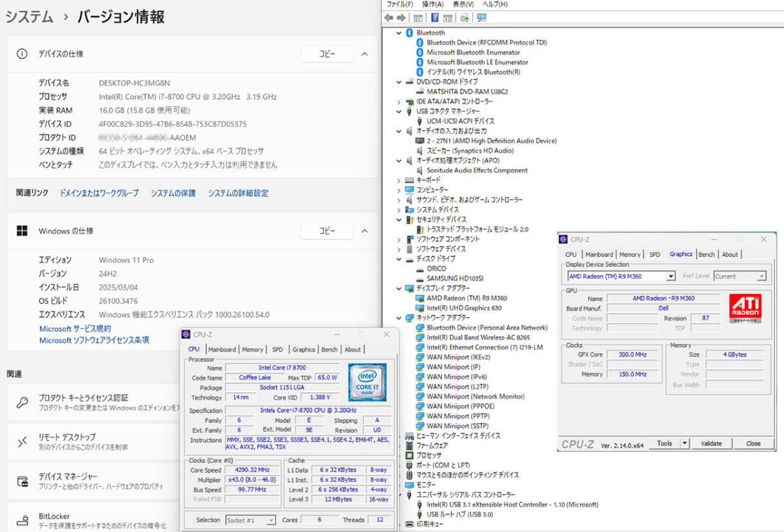The image size is (784, 532).
Task: Click the action pane icon in Device Manager toolbar
Action: click(448, 18)
